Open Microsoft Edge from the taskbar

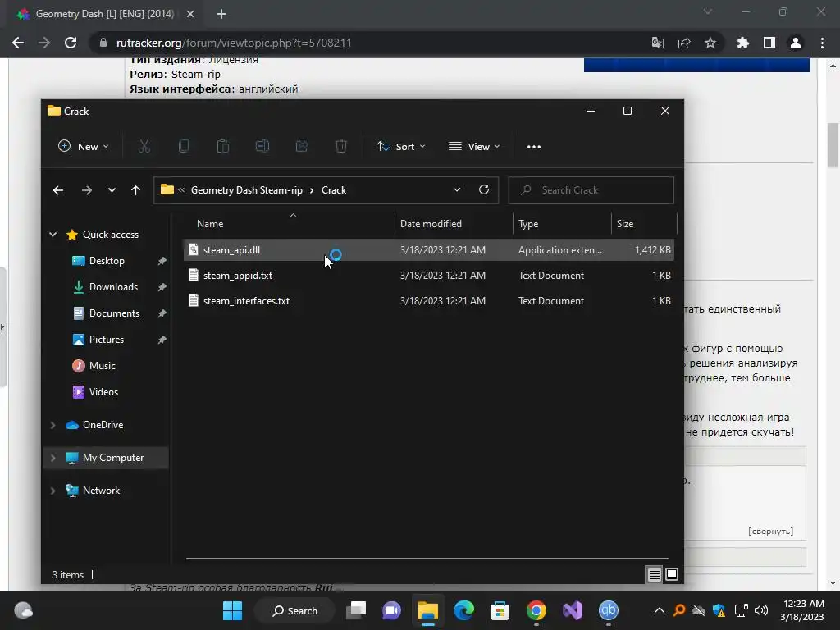[x=464, y=610]
